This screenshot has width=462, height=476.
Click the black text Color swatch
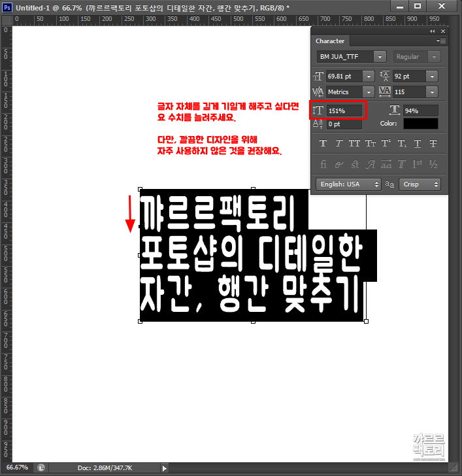point(420,124)
